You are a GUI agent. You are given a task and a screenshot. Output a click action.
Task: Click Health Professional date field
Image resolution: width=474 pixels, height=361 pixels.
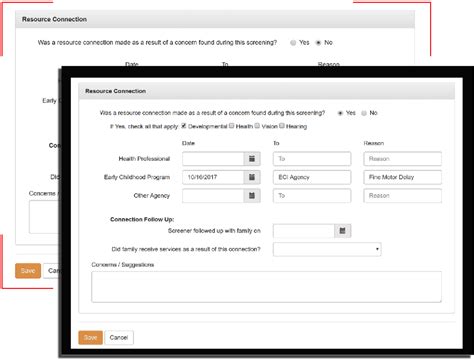213,159
